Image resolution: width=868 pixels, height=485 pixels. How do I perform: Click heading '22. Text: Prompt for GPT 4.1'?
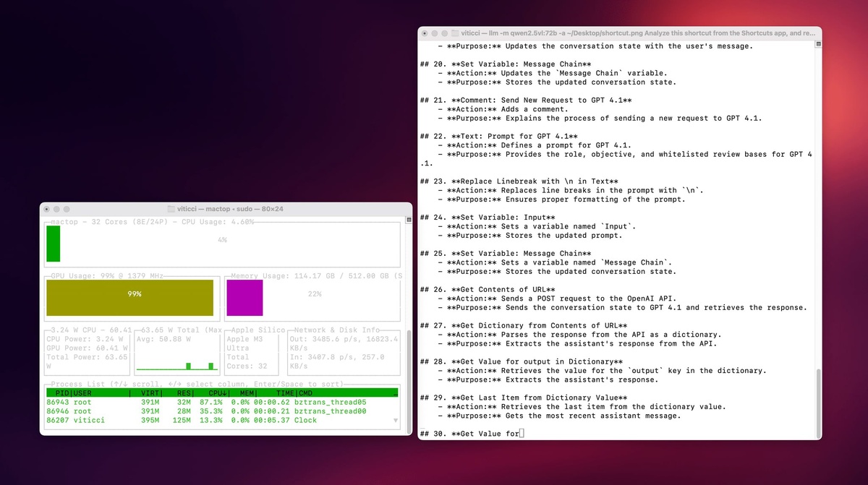[498, 136]
